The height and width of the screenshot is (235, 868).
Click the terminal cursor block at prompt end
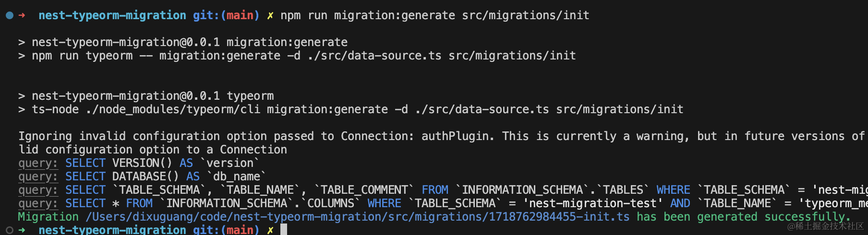(284, 230)
